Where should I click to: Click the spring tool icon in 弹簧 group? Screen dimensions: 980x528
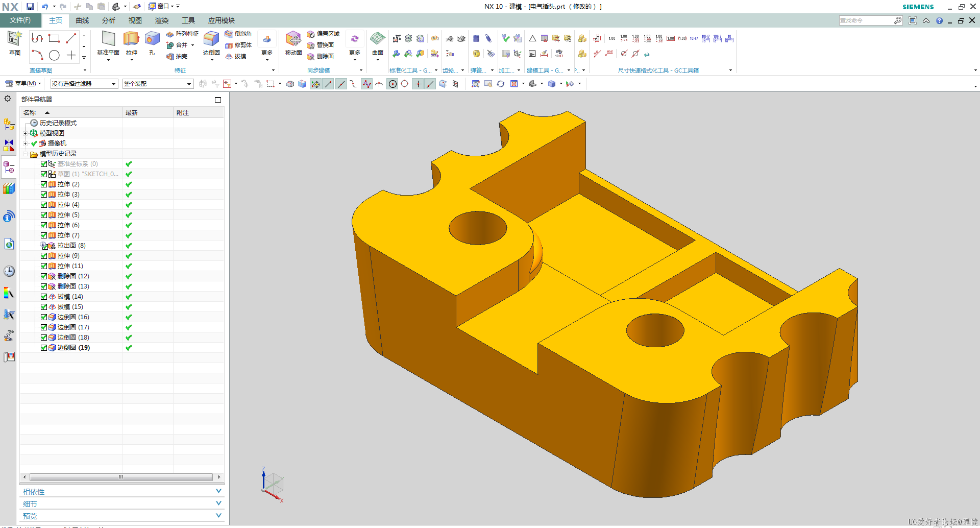[x=476, y=38]
